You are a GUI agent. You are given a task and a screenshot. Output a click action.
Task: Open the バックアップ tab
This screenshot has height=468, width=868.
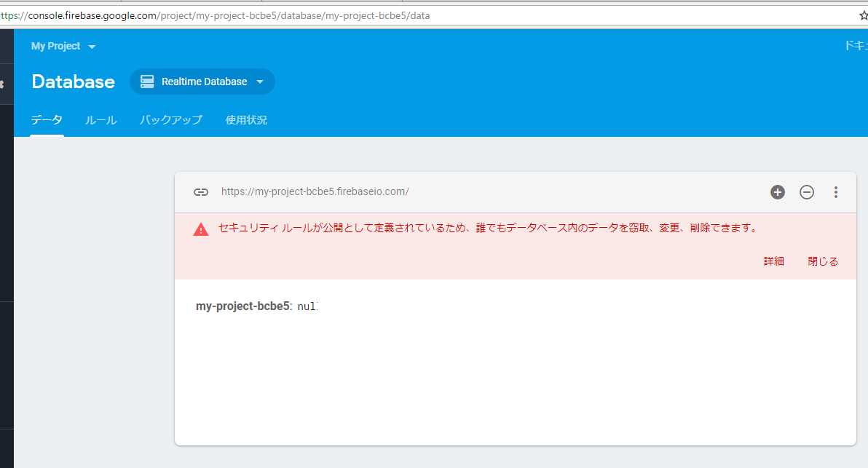click(171, 120)
